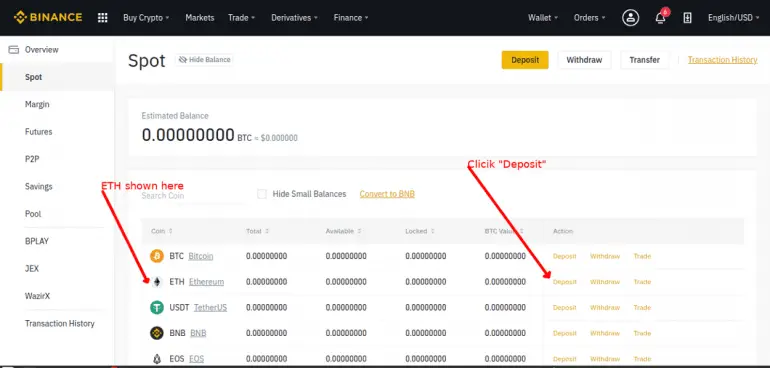Click the EOS coin icon
Viewport: 770px width, 368px height.
[157, 359]
